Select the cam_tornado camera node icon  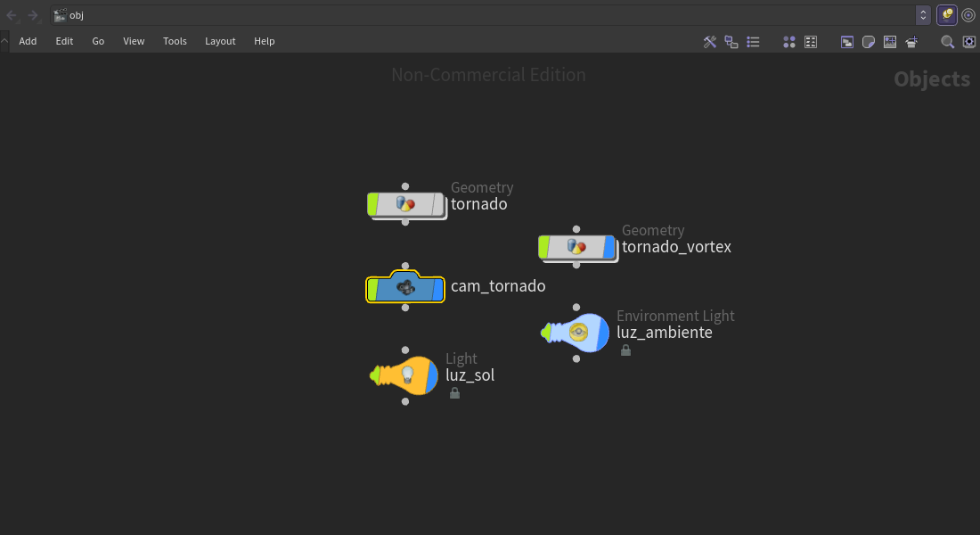405,289
